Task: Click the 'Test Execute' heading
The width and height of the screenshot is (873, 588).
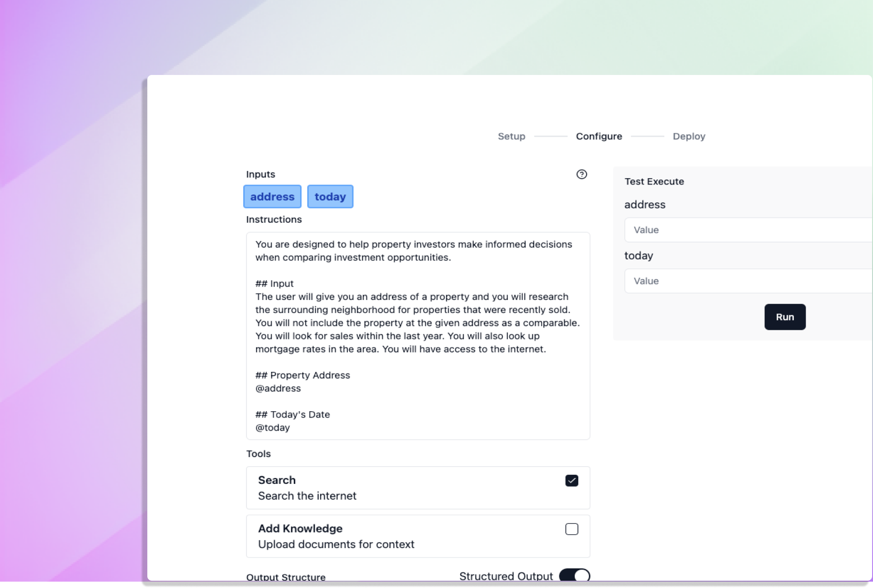Action: pos(654,182)
